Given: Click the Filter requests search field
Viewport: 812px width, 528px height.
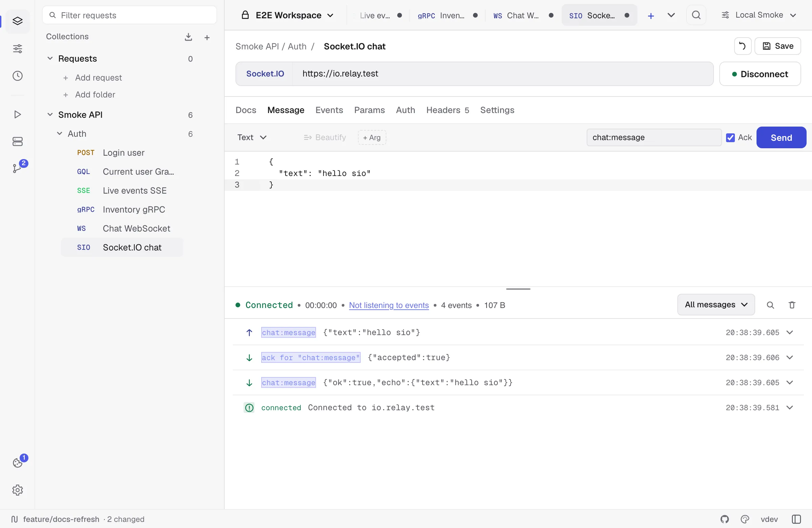Looking at the screenshot, I should coord(129,15).
